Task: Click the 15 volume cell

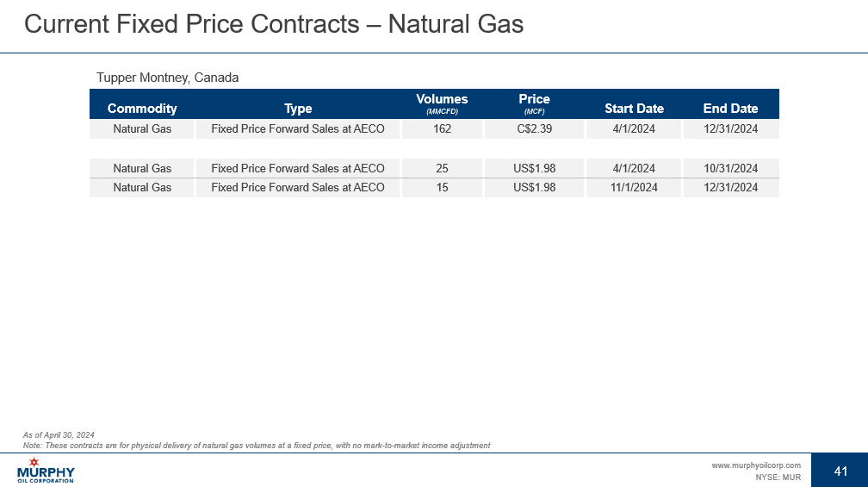Action: [442, 187]
